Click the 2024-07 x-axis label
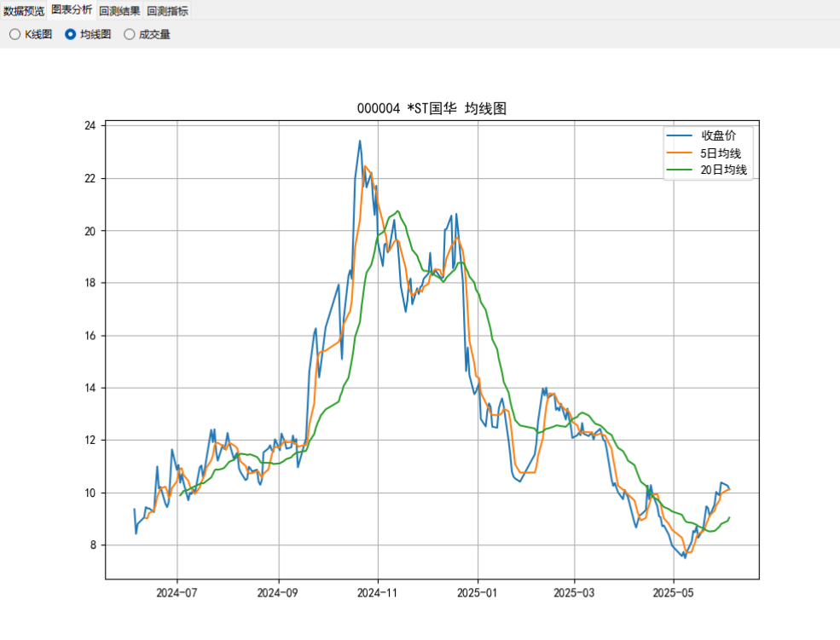 177,593
